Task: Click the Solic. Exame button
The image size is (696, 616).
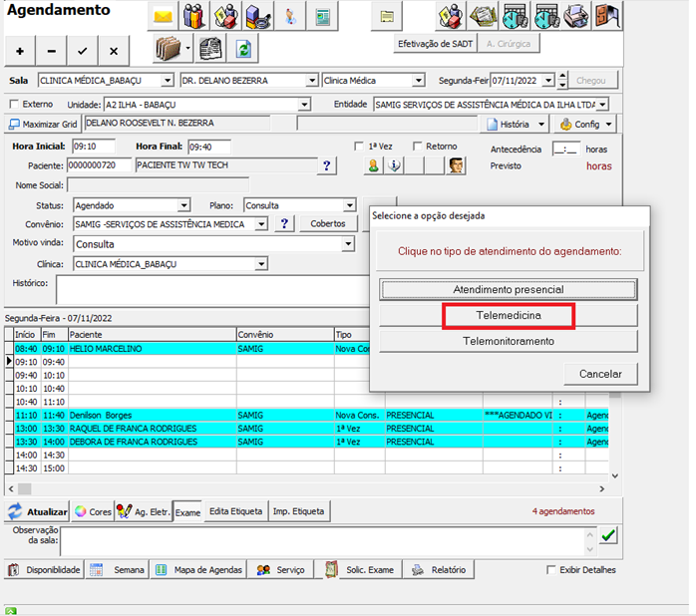Action: pos(359,569)
